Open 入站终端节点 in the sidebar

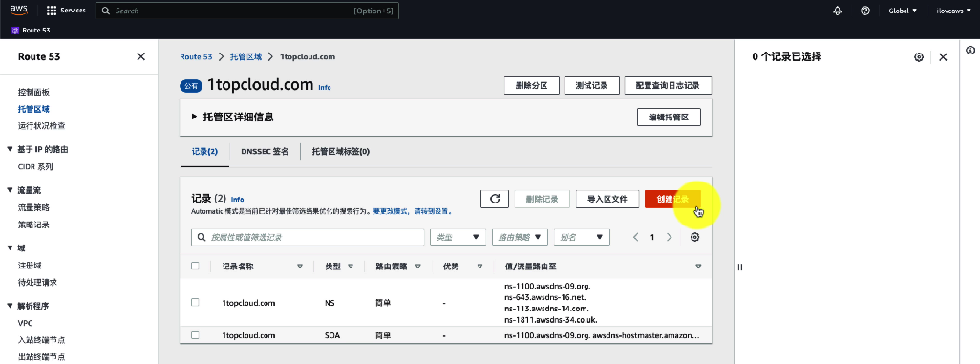tap(42, 340)
